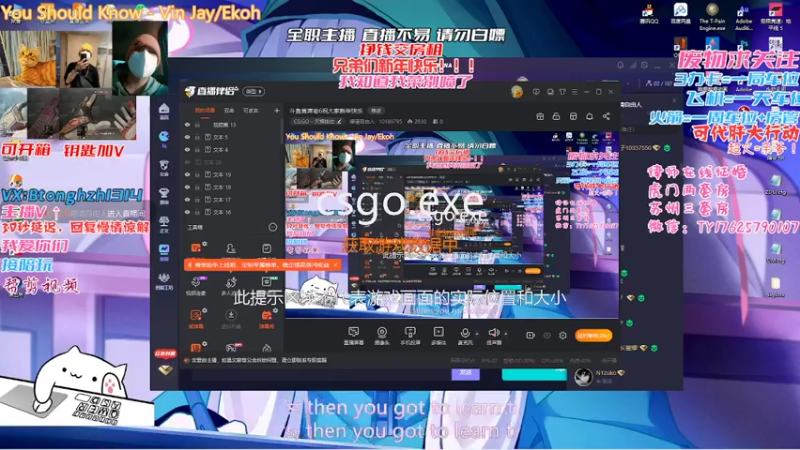
Task: Toggle visibility of the 文本 19 layer
Action: click(187, 174)
